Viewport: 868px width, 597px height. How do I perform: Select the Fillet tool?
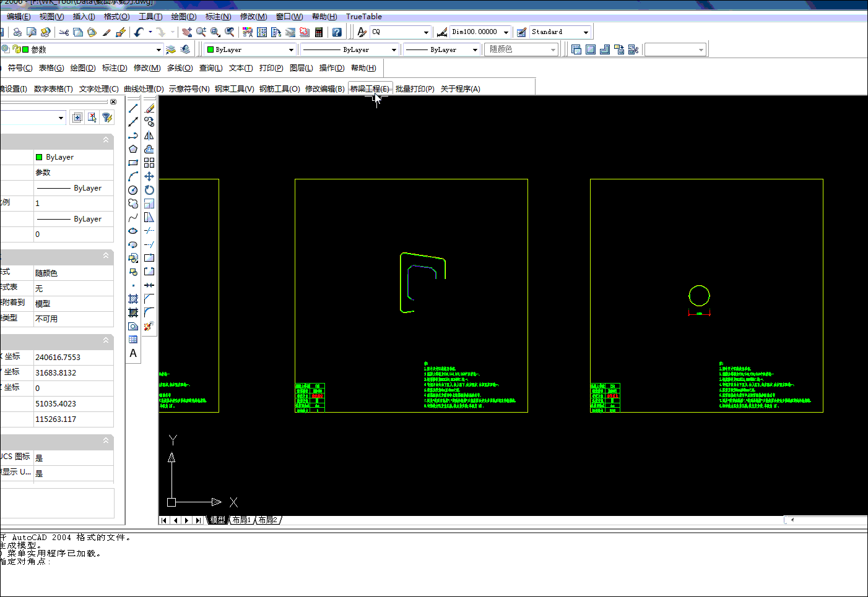(149, 312)
